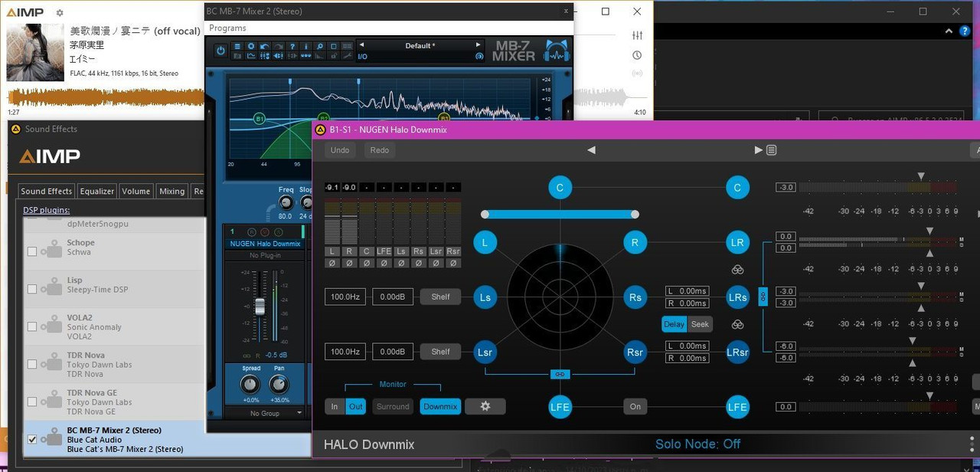Toggle the Lsr-Rsr link below the circle

point(560,374)
